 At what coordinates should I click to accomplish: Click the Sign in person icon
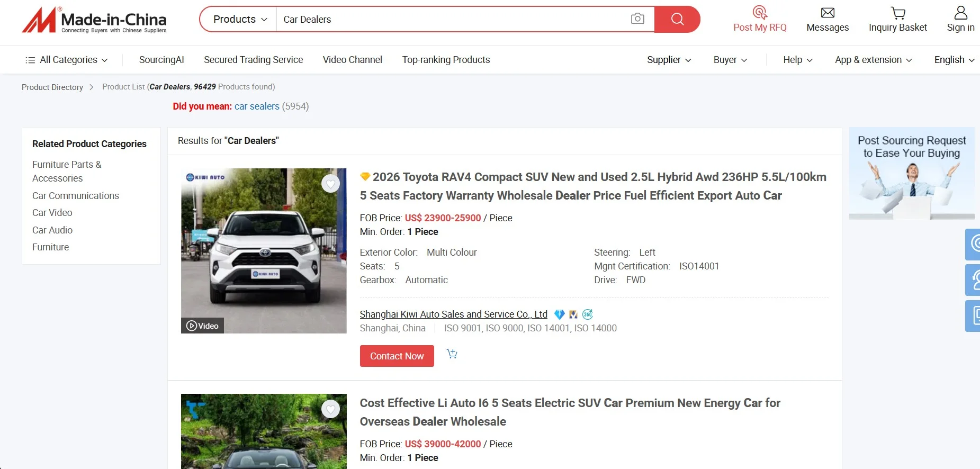(960, 13)
